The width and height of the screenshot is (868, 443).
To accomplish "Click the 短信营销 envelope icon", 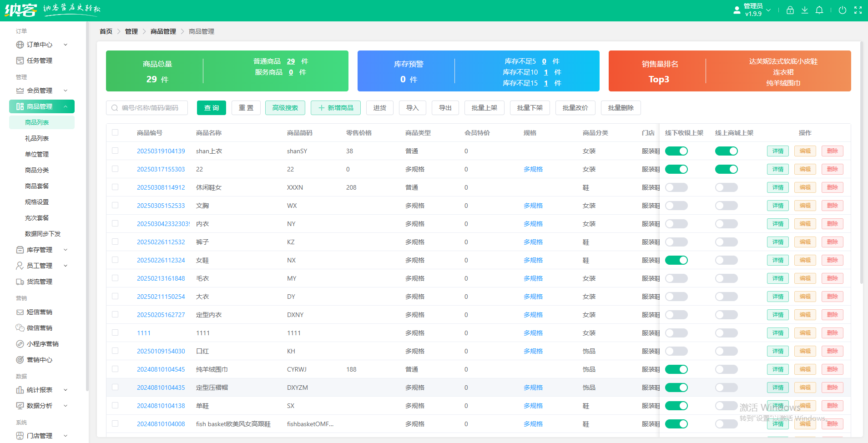I will [20, 312].
